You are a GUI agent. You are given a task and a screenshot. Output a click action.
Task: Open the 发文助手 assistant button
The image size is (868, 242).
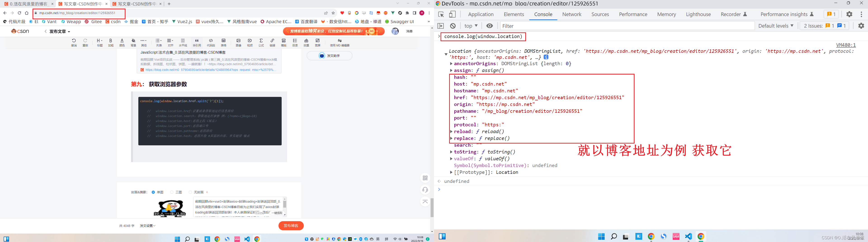pos(329,56)
